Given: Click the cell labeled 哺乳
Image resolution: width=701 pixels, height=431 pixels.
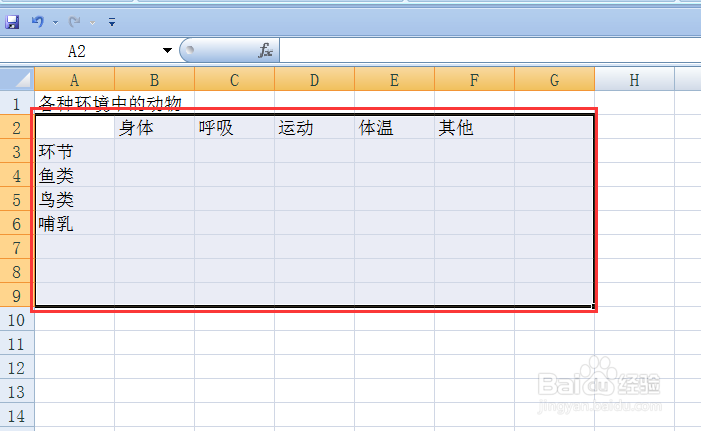Looking at the screenshot, I should pyautogui.click(x=75, y=224).
